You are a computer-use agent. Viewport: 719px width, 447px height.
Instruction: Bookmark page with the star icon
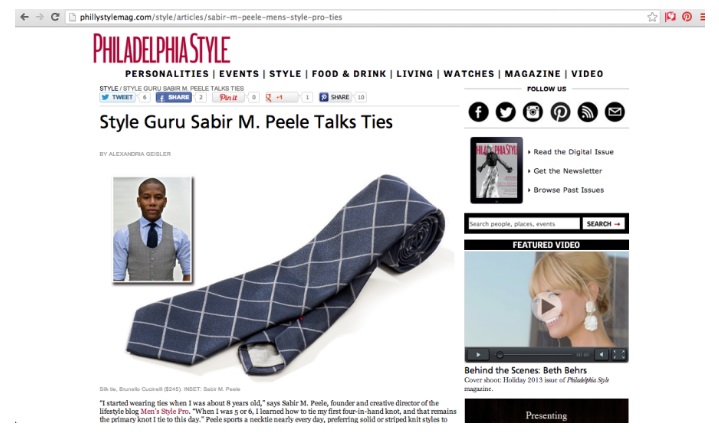click(x=652, y=17)
